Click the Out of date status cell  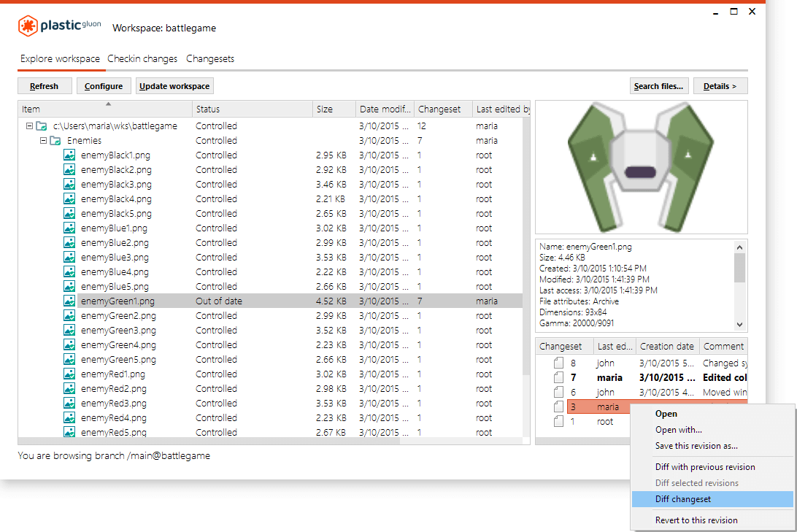click(x=218, y=301)
